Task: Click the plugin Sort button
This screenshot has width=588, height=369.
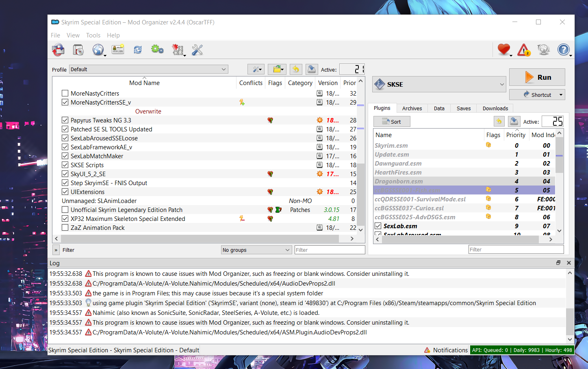Action: tap(392, 121)
